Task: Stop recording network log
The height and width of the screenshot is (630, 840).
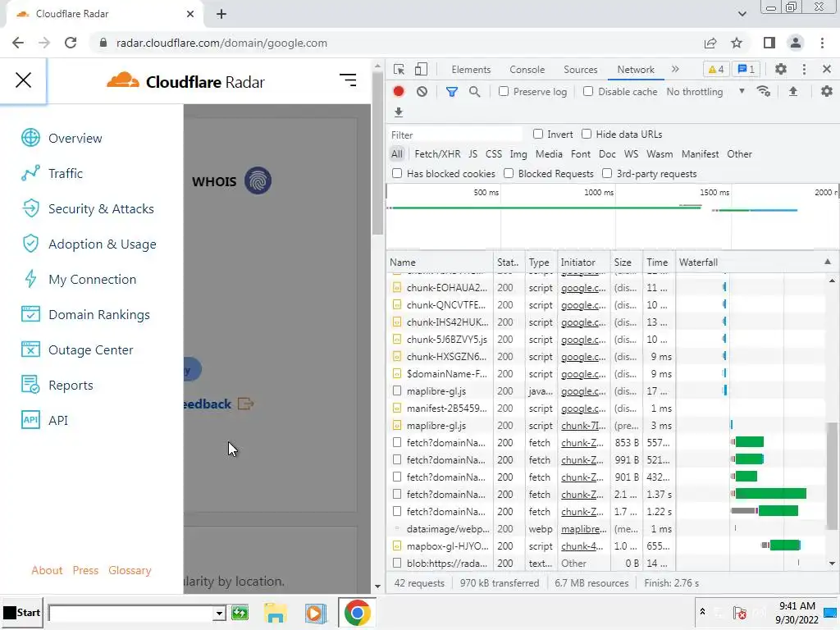Action: point(399,92)
